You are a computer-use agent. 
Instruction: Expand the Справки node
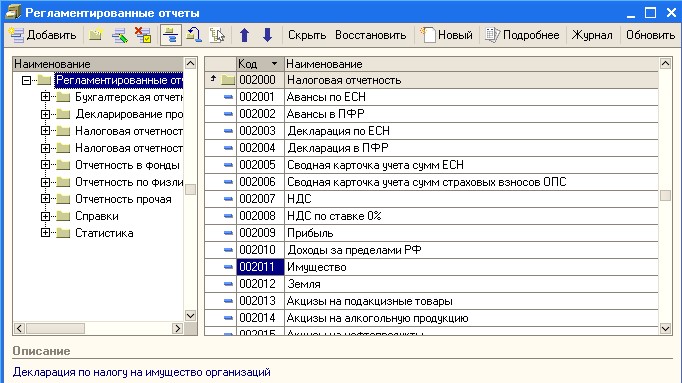pyautogui.click(x=46, y=216)
